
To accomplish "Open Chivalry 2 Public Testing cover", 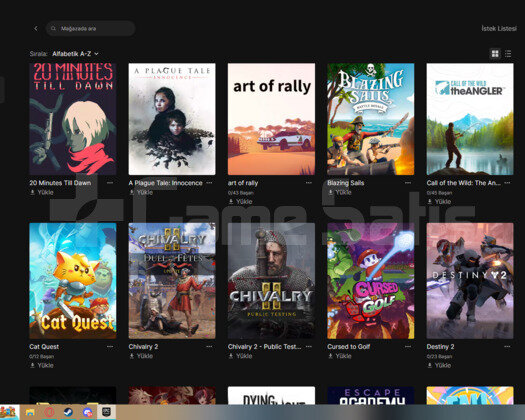I will (x=271, y=281).
